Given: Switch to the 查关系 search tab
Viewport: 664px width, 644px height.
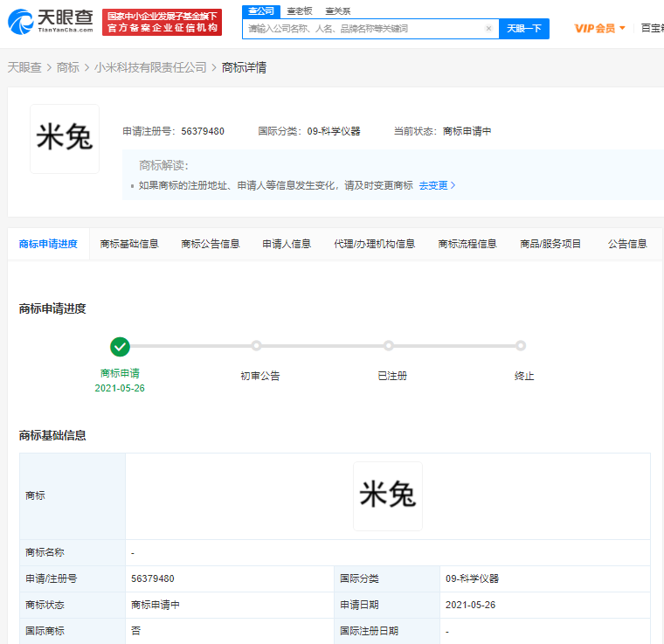Looking at the screenshot, I should click(x=337, y=11).
